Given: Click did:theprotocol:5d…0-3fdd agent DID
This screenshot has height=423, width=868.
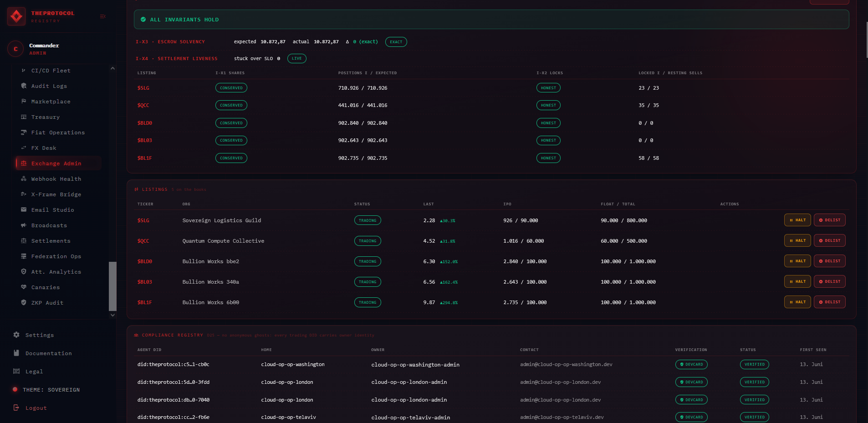Looking at the screenshot, I should click(x=174, y=382).
